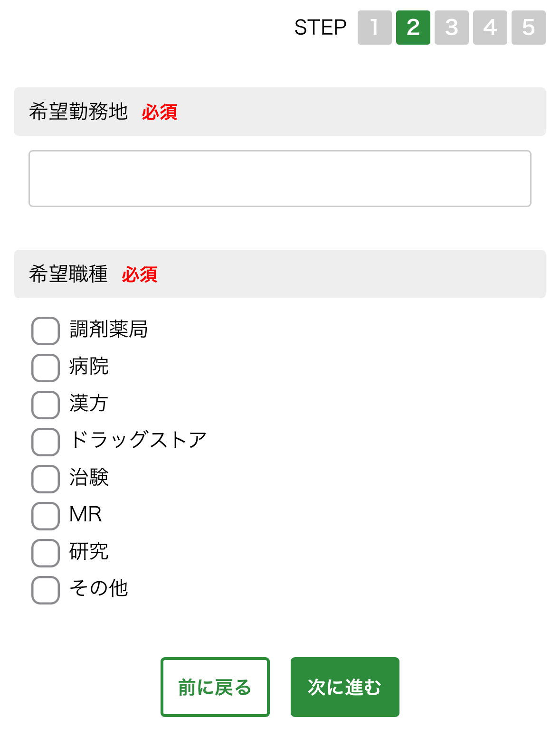Screen dimensions: 560x746
Task: Check the 調剤薬局 checkbox
Action: 46,331
